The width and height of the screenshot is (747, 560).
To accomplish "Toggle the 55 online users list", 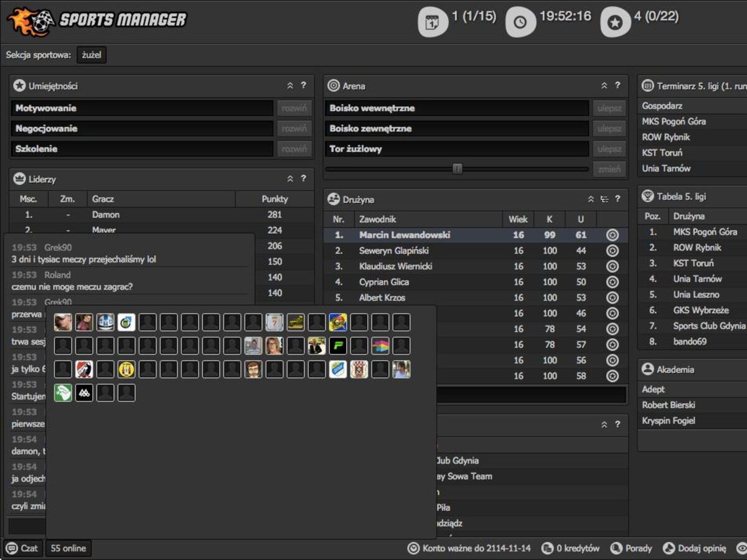I will tap(68, 548).
